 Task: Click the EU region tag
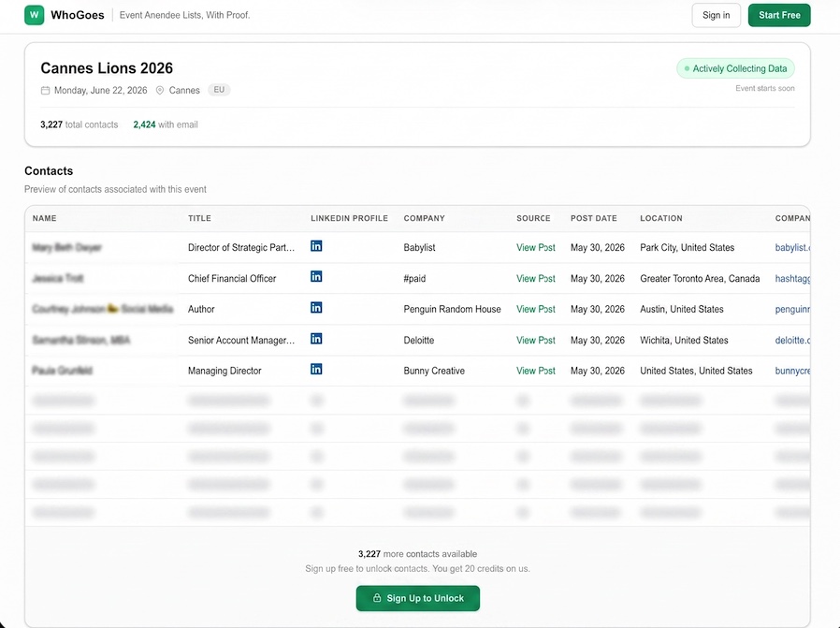coord(219,90)
